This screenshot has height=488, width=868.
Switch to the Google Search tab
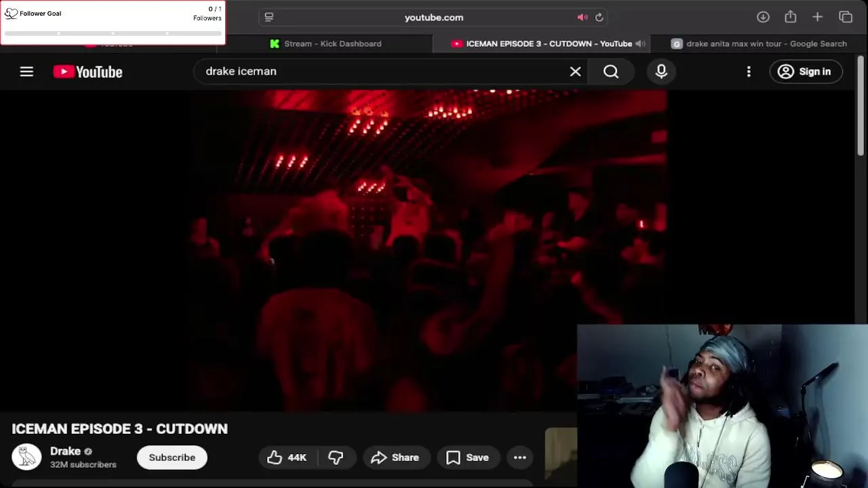[759, 43]
